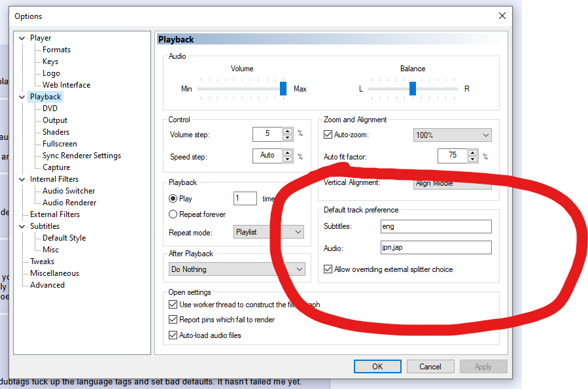Open the Shaders settings page
The height and width of the screenshot is (389, 588).
(x=56, y=132)
